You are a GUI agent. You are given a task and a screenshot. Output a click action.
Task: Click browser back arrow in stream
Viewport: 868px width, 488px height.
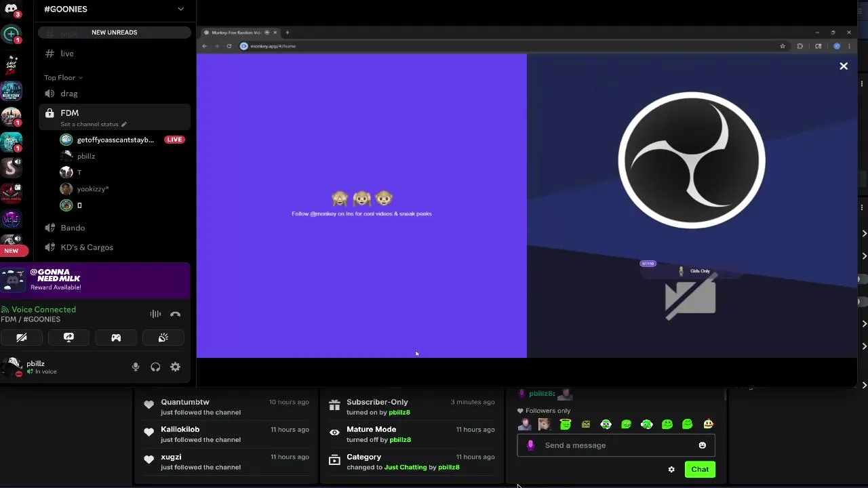(x=205, y=46)
